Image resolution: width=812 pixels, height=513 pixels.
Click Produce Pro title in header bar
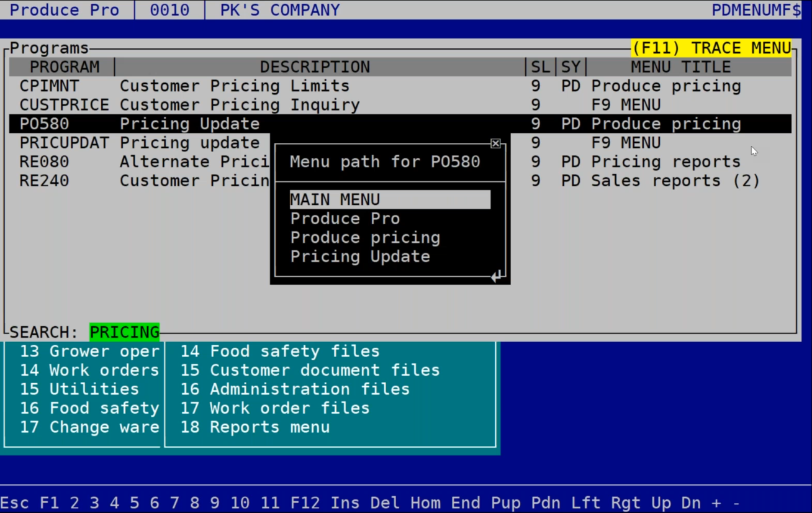pos(65,10)
